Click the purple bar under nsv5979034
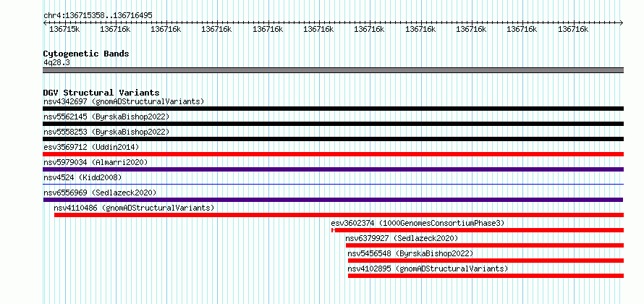Viewport: 644px width, 304px height. [x=333, y=169]
